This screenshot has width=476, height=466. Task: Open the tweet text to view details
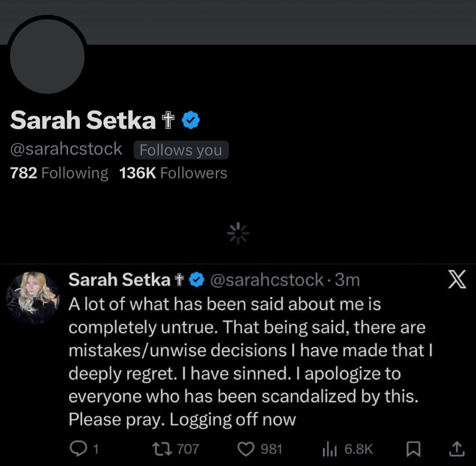[x=243, y=362]
